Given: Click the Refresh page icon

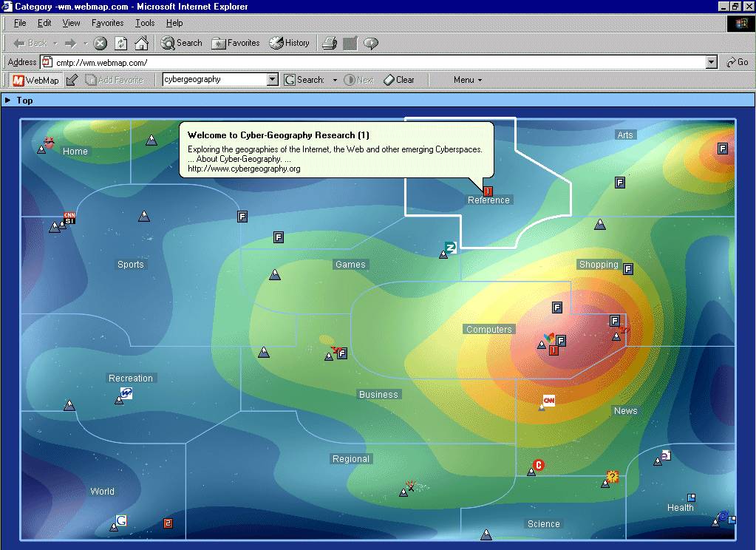Looking at the screenshot, I should tap(121, 44).
